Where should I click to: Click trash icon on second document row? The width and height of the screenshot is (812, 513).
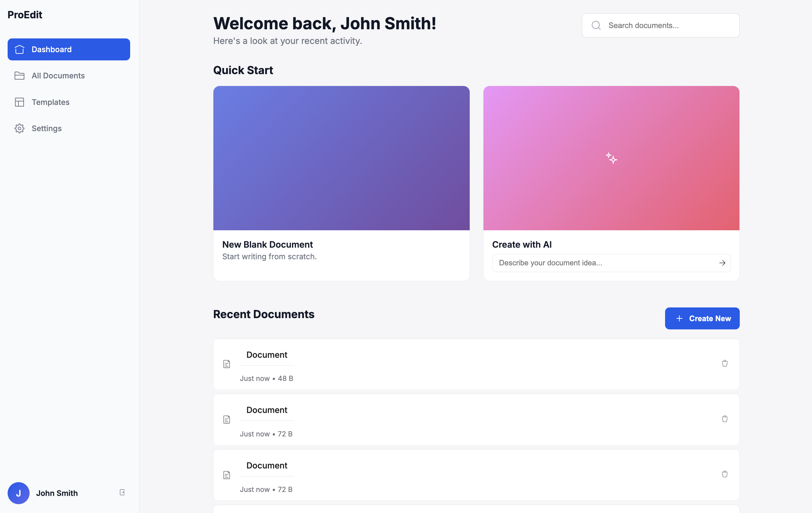click(x=724, y=419)
